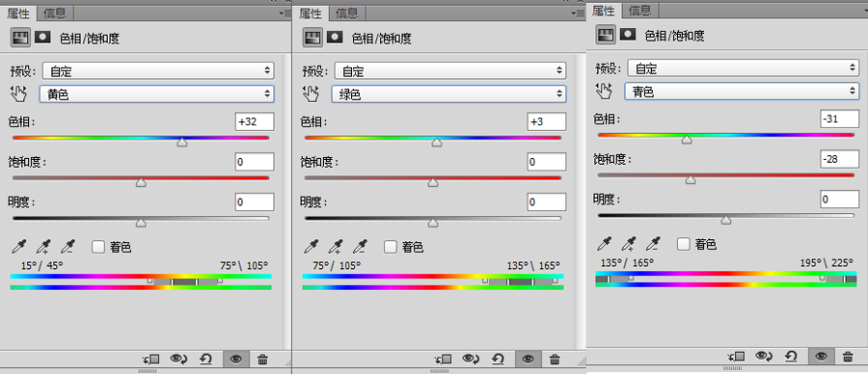Click clip-to-layer icon in Green panel
The width and height of the screenshot is (868, 374).
tap(444, 360)
